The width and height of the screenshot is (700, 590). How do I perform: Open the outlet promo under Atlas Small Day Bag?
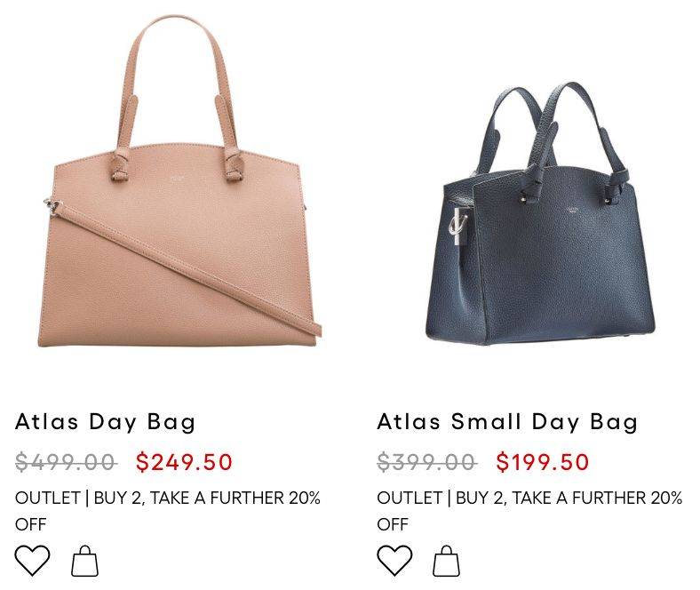[529, 511]
